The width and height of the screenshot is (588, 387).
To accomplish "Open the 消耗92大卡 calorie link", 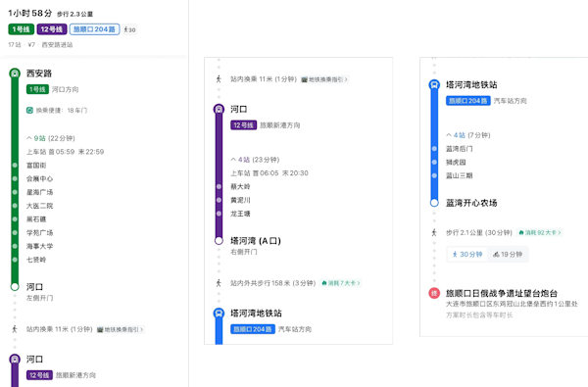I will (540, 232).
